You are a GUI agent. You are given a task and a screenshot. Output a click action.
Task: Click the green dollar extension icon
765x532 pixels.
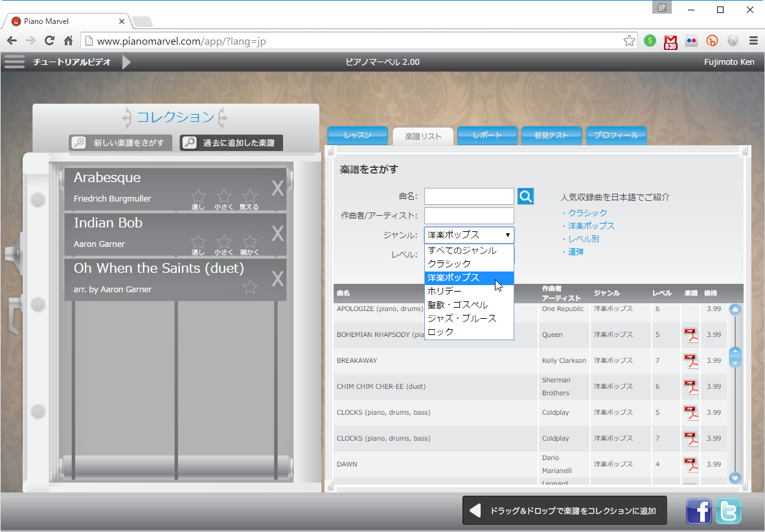pyautogui.click(x=650, y=41)
